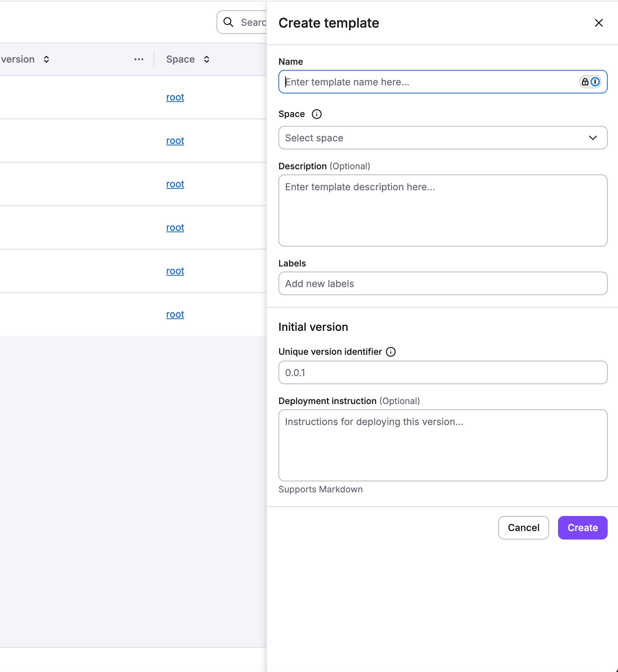Focus the template Name input field

[427, 82]
